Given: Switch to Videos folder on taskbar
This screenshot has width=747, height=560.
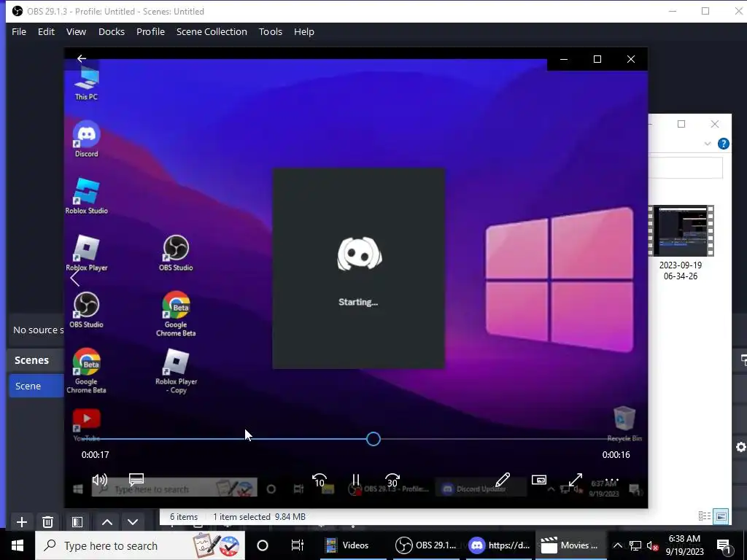Looking at the screenshot, I should point(353,545).
